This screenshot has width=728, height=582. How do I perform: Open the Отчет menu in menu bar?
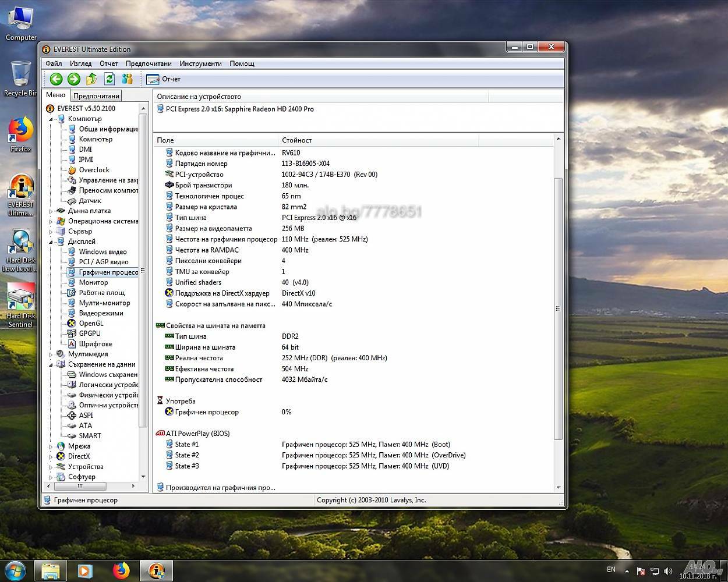click(108, 63)
